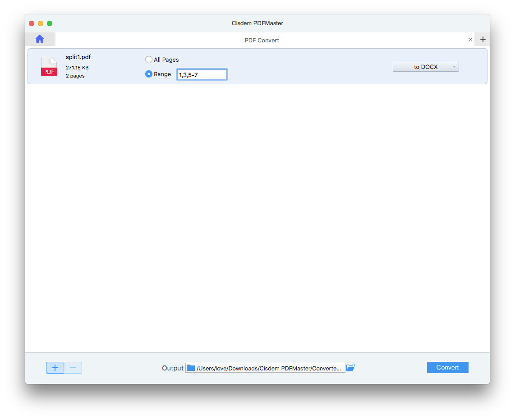Minimize window using yellow button
Viewport: 515px width, 420px height.
click(41, 23)
